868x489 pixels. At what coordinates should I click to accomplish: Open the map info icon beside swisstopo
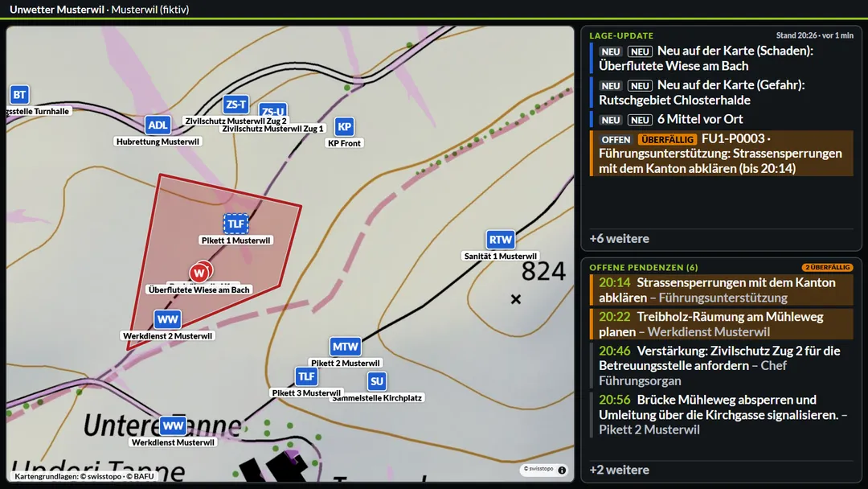[562, 470]
